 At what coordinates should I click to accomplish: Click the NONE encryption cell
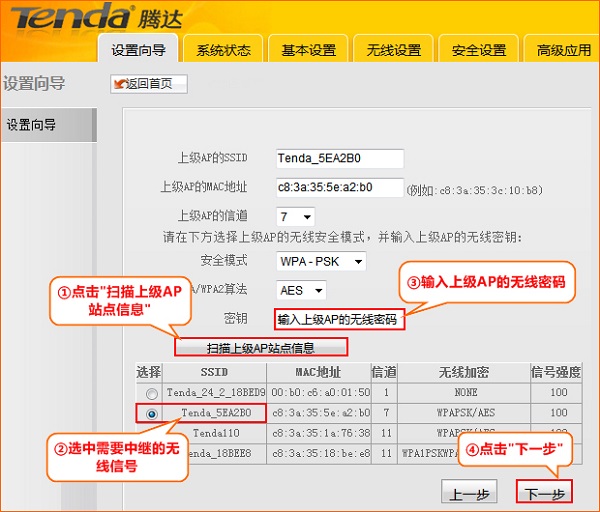(465, 392)
